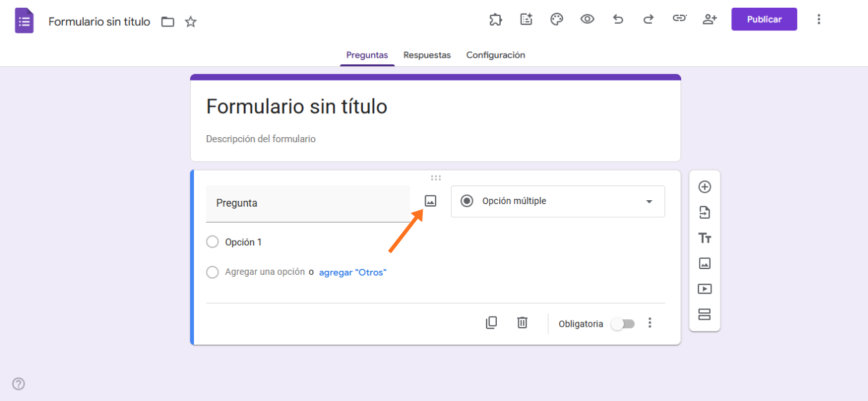The width and height of the screenshot is (868, 401).
Task: Redo the last change
Action: (x=648, y=19)
